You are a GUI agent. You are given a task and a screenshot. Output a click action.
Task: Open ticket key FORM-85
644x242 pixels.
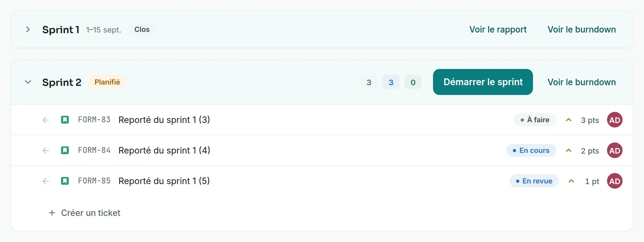tap(94, 181)
